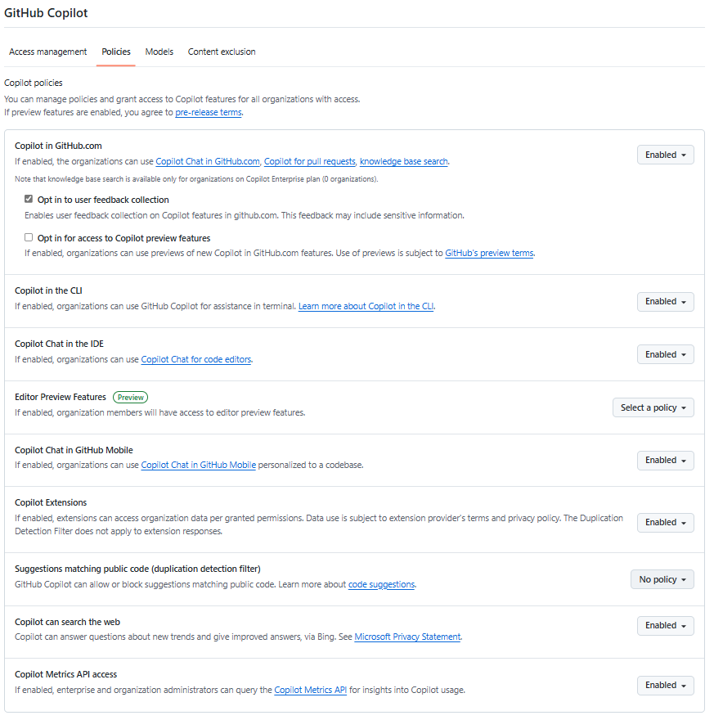Viewport: 714px width, 720px height.
Task: Open the No policy dropdown for duplication filter
Action: coord(662,579)
